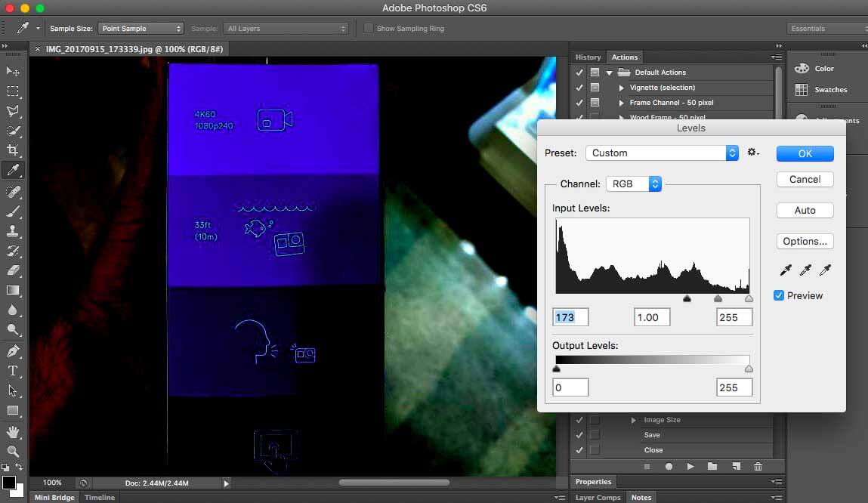This screenshot has width=868, height=503.
Task: Select the Clone Stamp tool
Action: pos(13,231)
